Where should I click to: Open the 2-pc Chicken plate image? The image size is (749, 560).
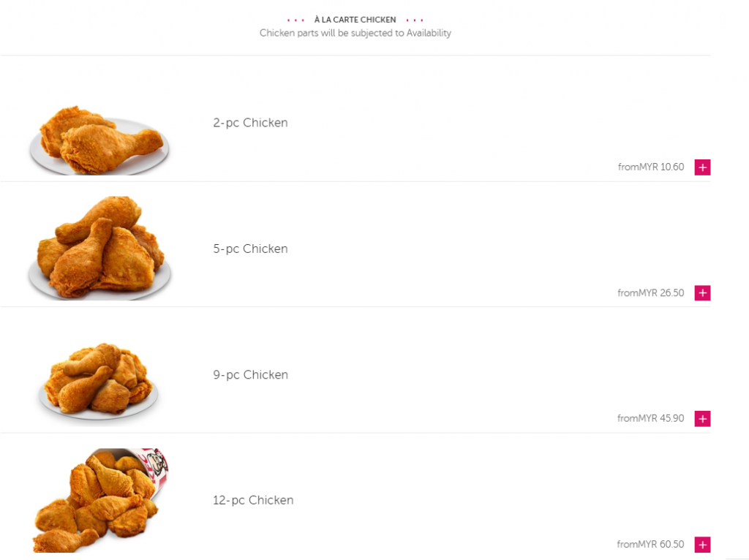coord(99,140)
